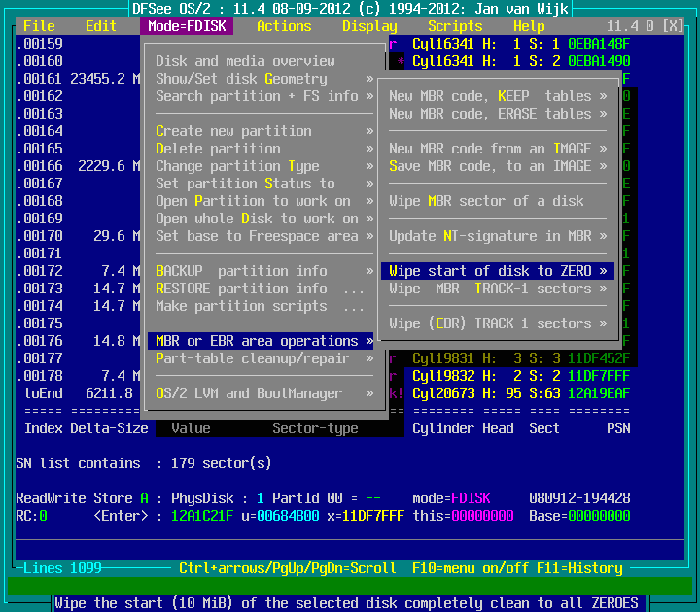Choose Save MBR code, to an IMAGE
The height and width of the screenshot is (612, 700).
point(497,166)
